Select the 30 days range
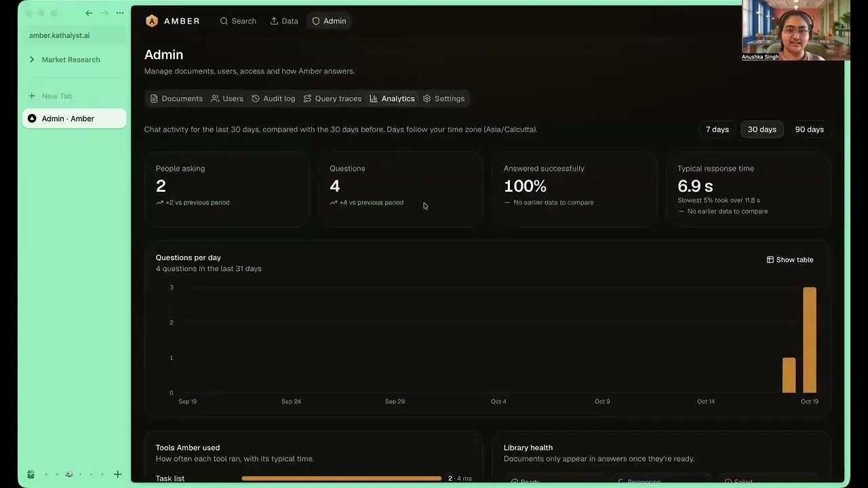Image resolution: width=868 pixels, height=488 pixels. point(762,129)
